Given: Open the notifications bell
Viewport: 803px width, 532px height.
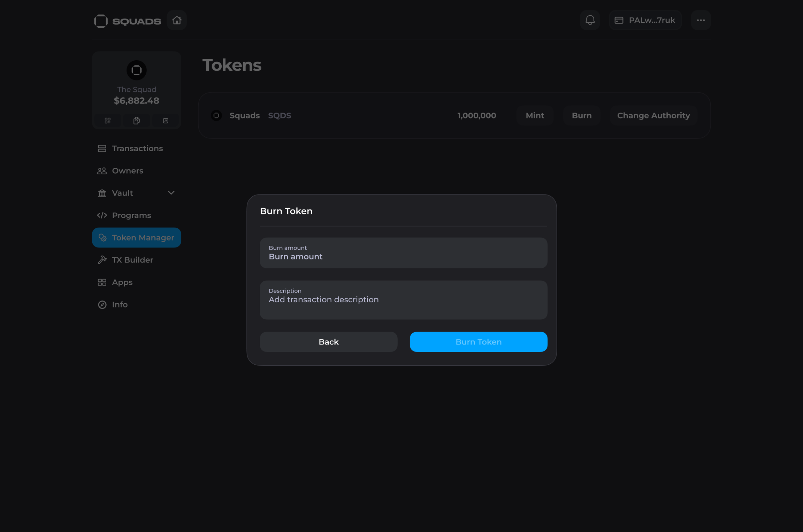Looking at the screenshot, I should [590, 20].
